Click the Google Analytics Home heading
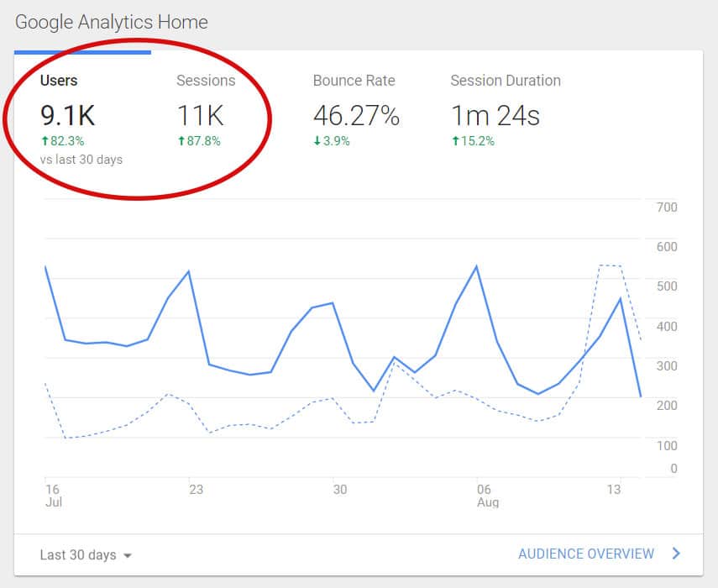Screen dimensions: 718x588 pyautogui.click(x=112, y=22)
